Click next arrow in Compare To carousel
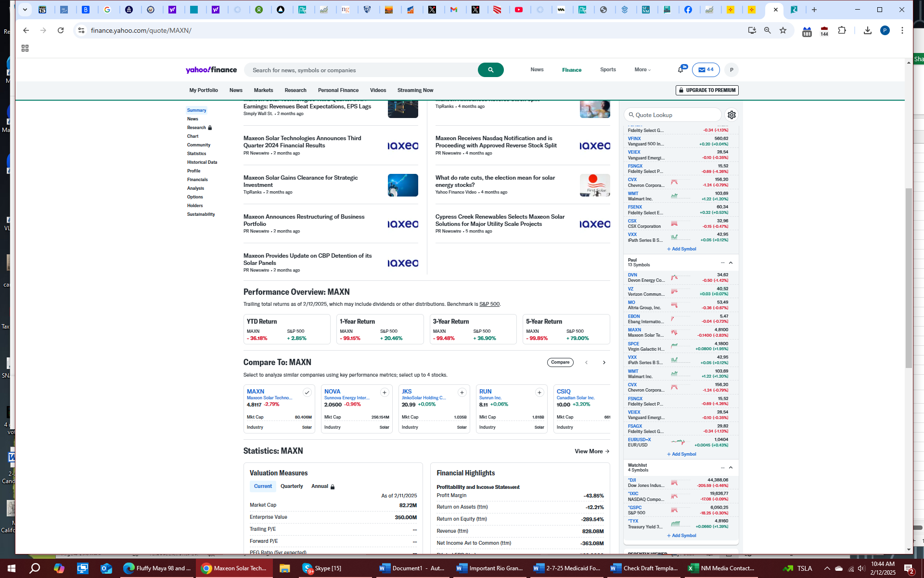Screen dimensions: 924x578 [x=604, y=362]
